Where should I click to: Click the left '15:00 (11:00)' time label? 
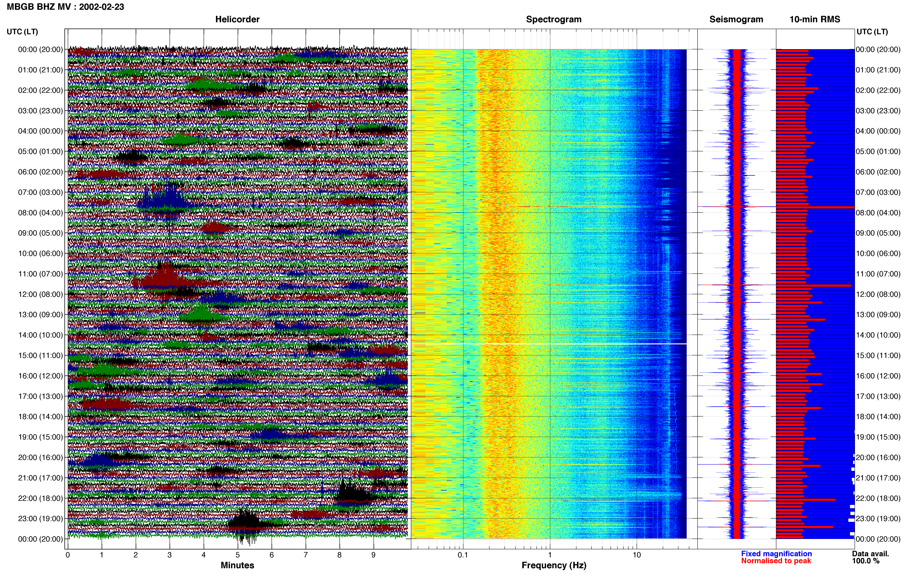coord(41,356)
